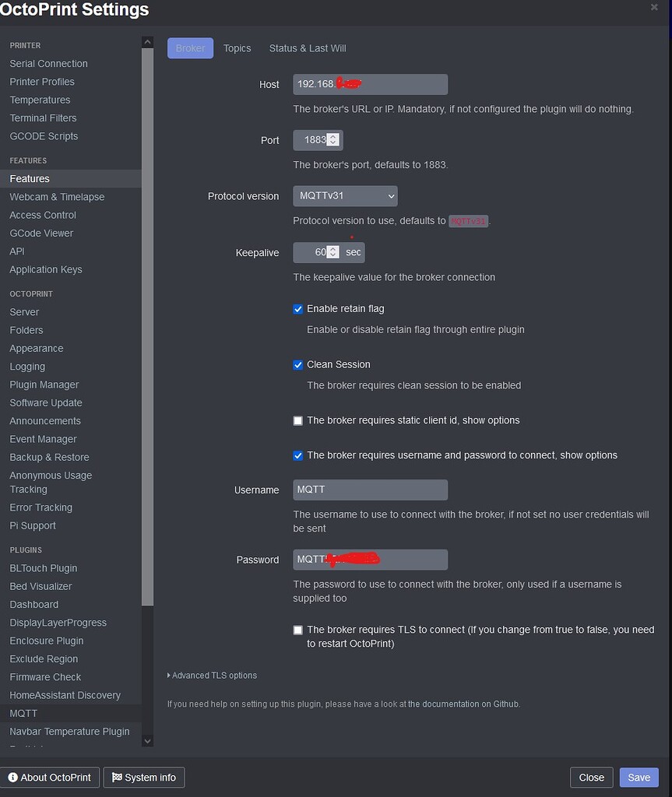Viewport: 672px width, 797px height.
Task: Click the sidebar scroll up arrow
Action: click(147, 42)
